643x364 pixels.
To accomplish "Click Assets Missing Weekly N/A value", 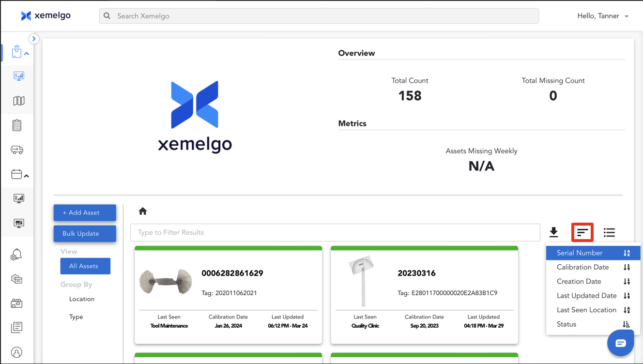I will click(481, 167).
